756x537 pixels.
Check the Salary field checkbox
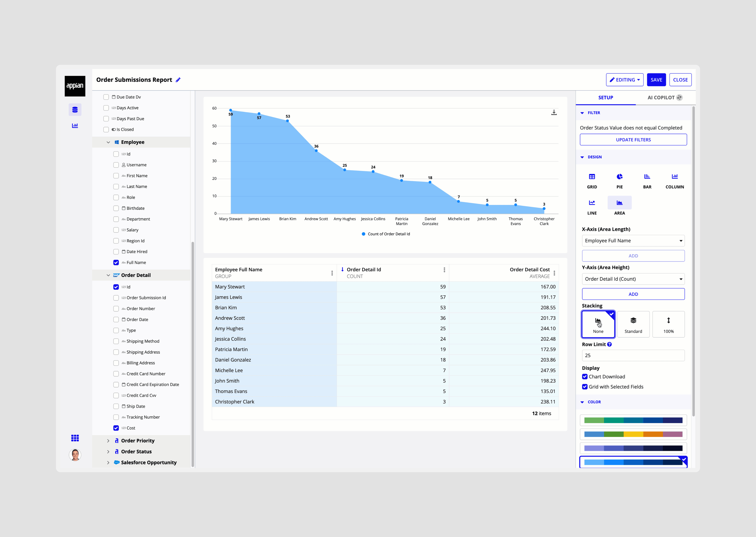click(116, 230)
